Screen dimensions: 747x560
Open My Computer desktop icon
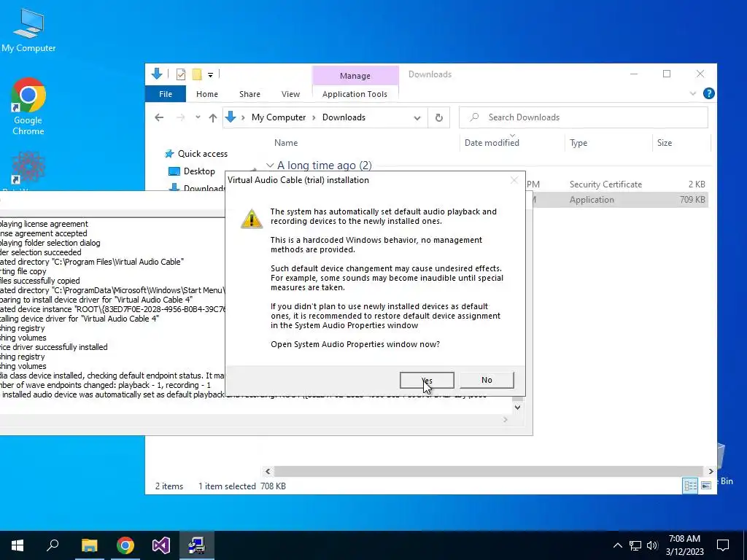pyautogui.click(x=28, y=31)
